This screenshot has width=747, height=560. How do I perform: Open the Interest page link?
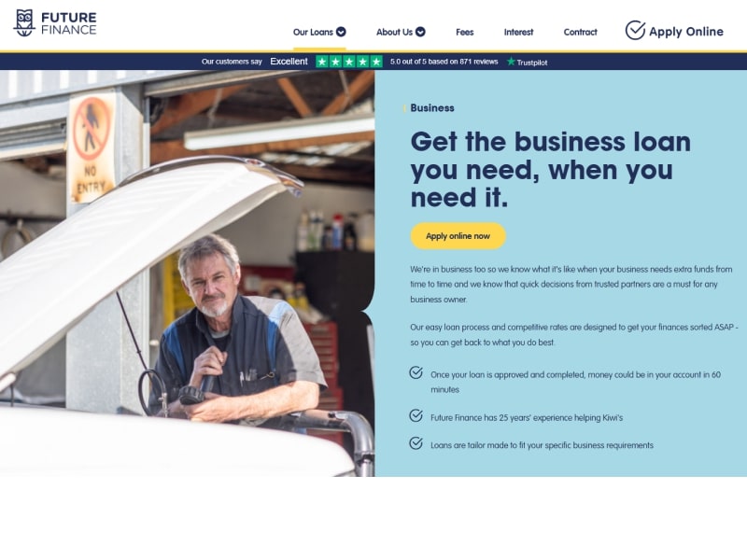point(518,32)
